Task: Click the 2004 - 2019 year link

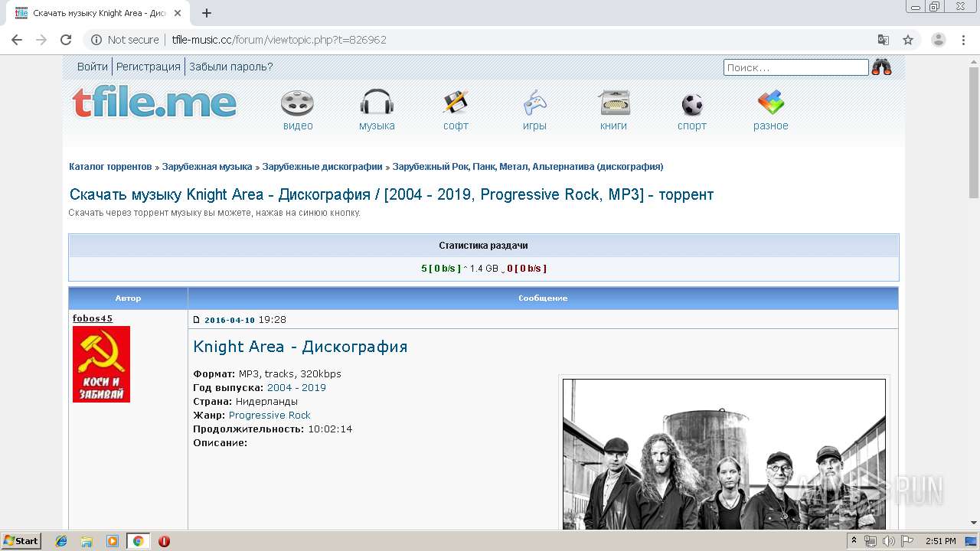Action: point(296,388)
